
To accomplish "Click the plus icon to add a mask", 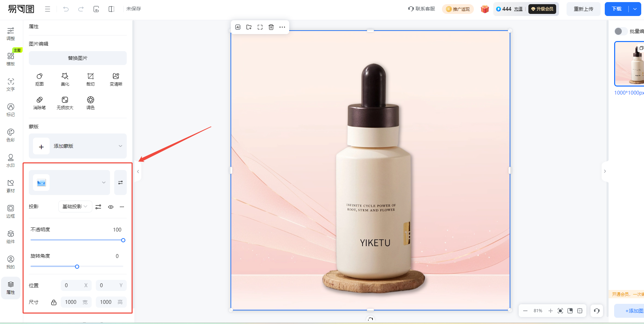I will [x=41, y=146].
